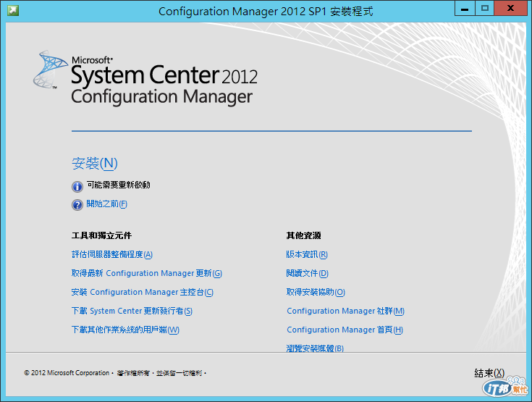The height and width of the screenshot is (402, 532).
Task: Click the 其他資源 heading
Action: pos(304,235)
